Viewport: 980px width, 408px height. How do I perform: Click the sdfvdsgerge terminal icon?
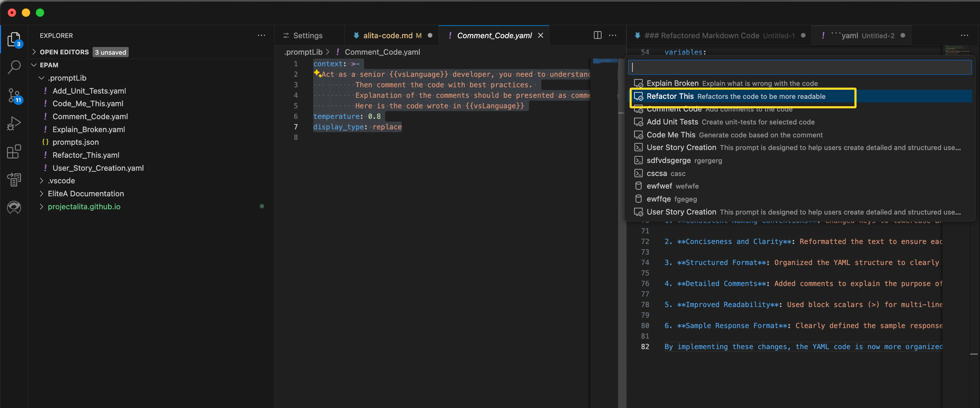click(x=638, y=161)
